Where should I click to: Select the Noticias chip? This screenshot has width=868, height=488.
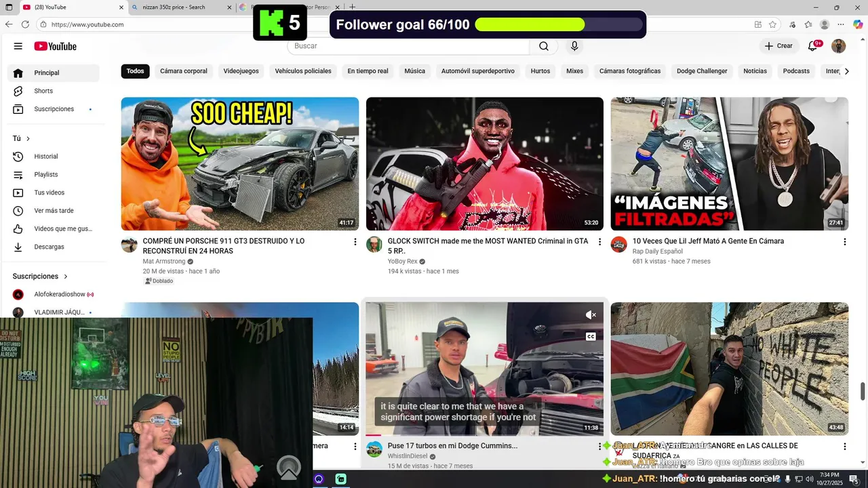755,71
